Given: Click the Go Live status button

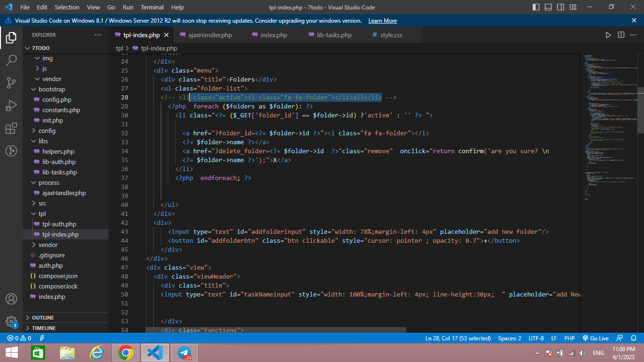Looking at the screenshot, I should pos(595,338).
